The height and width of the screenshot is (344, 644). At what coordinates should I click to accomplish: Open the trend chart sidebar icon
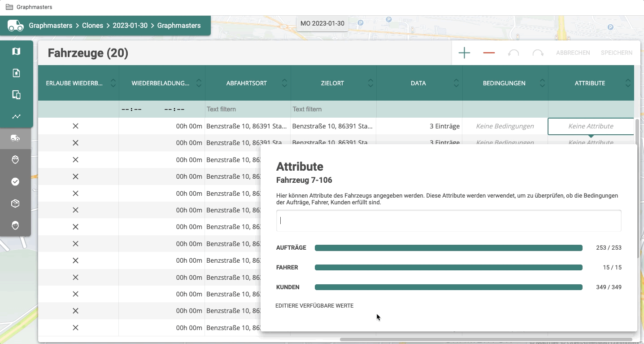tap(16, 116)
